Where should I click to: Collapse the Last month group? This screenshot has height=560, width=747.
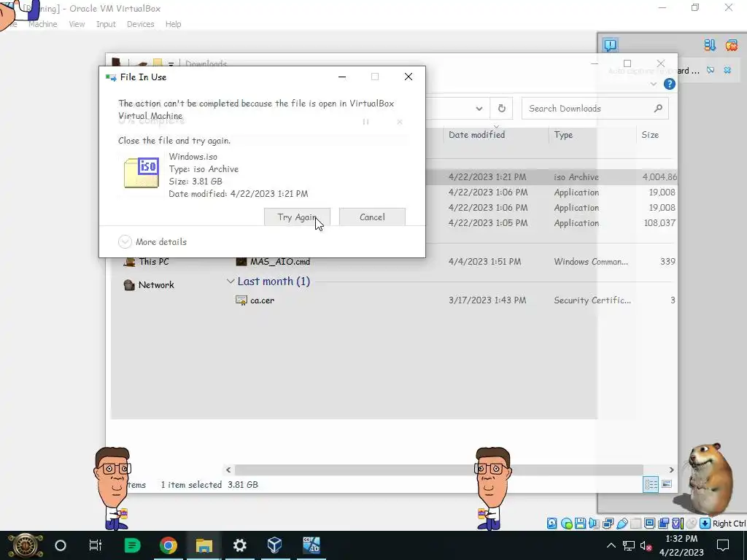(x=231, y=281)
